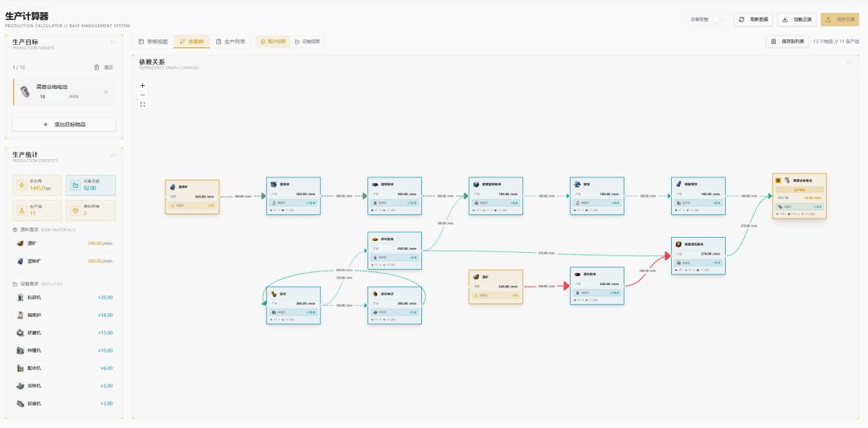868x428 pixels.
Task: Click the 刷新数据 refresh data button
Action: 753,19
